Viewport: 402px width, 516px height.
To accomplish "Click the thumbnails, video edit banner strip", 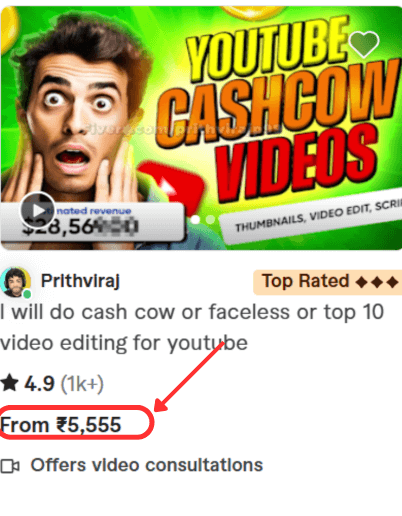I will pyautogui.click(x=311, y=217).
